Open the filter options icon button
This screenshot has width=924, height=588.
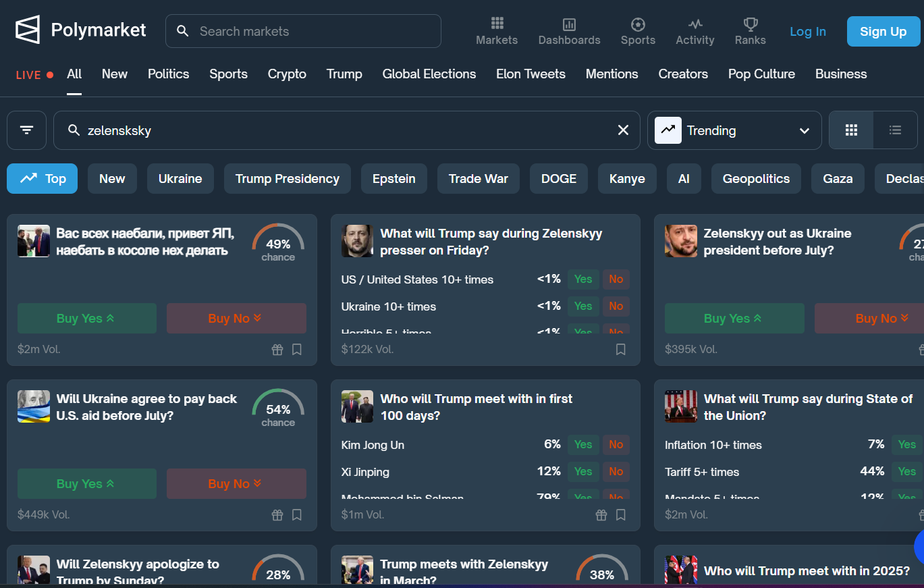pos(27,130)
